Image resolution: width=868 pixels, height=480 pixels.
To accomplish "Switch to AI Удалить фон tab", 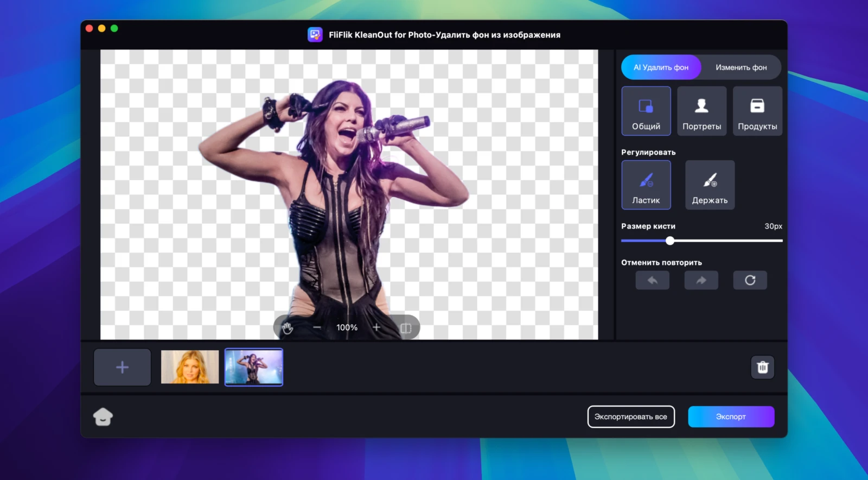I will (661, 67).
